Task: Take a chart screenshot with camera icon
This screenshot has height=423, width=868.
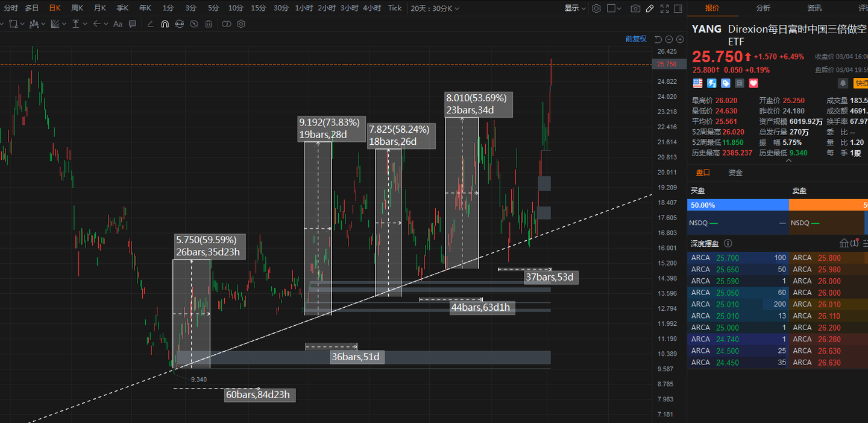Action: click(635, 8)
